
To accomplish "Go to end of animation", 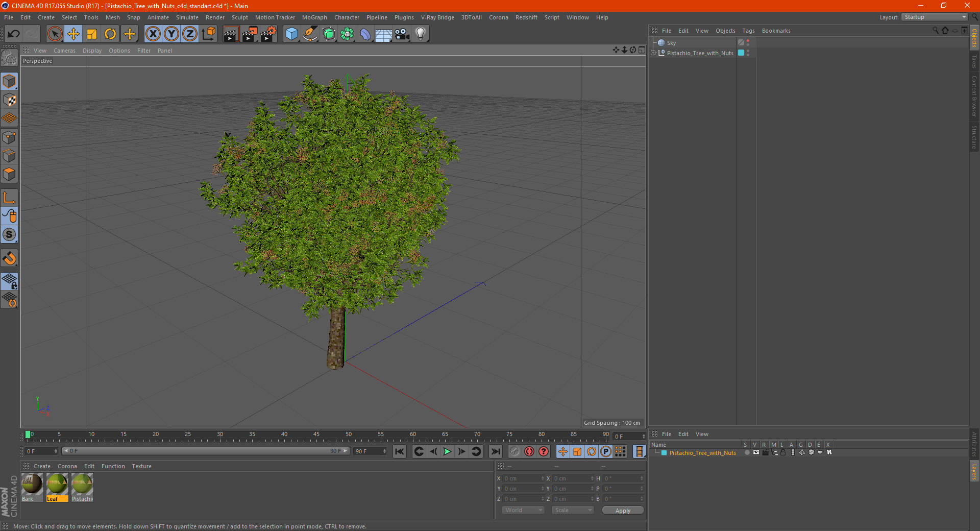I will point(495,451).
